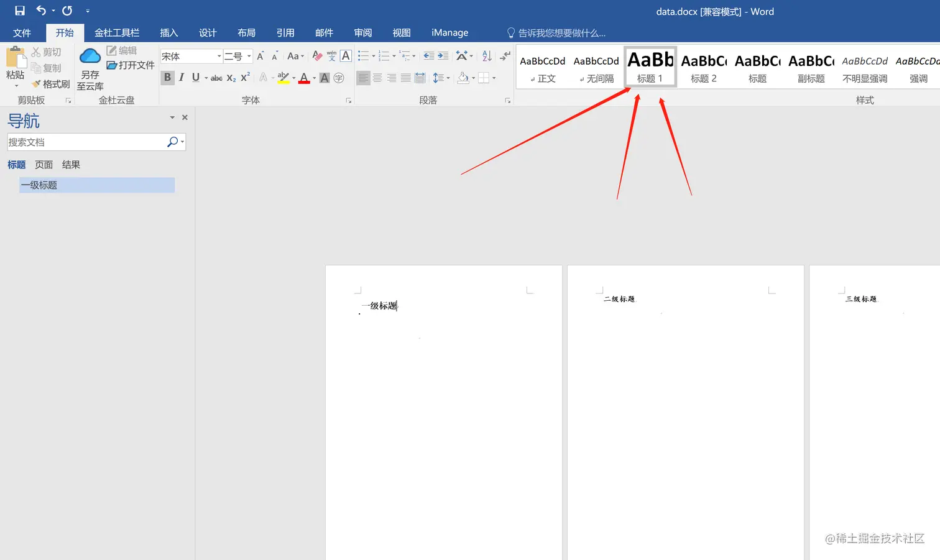The height and width of the screenshot is (560, 940).
Task: Open a file with 打开文件
Action: (x=131, y=65)
